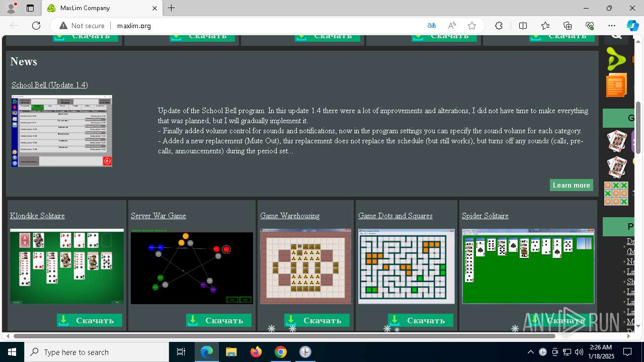Viewport: 644px width, 362px height.
Task: Click the School Bell screenshot thumbnail
Action: pyautogui.click(x=62, y=131)
